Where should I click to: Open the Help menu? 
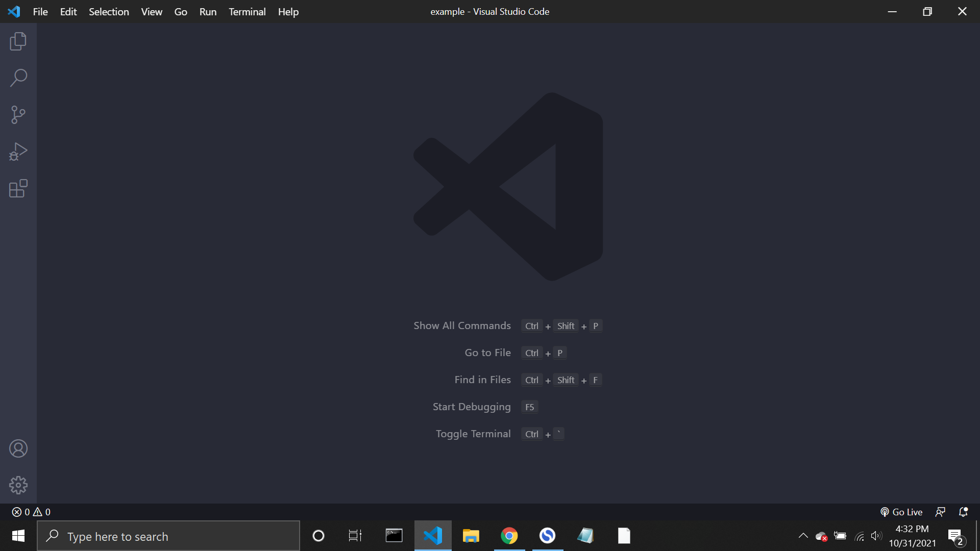point(288,11)
